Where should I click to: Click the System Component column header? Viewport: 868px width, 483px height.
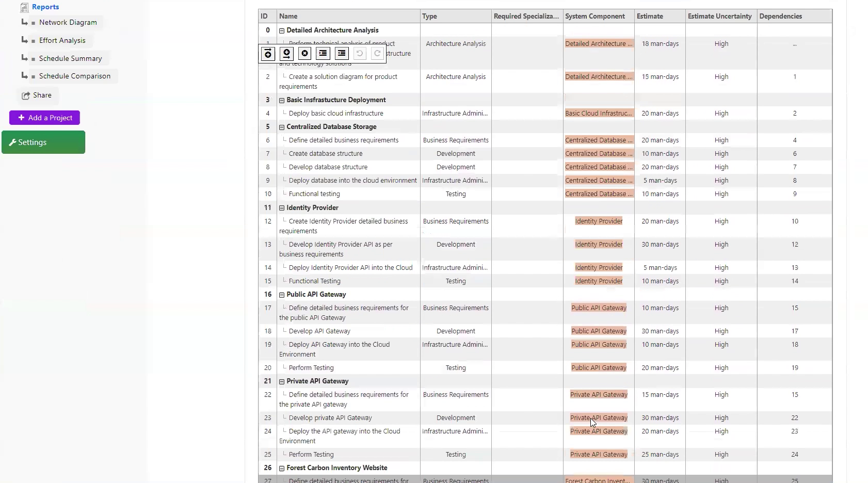[x=599, y=16]
